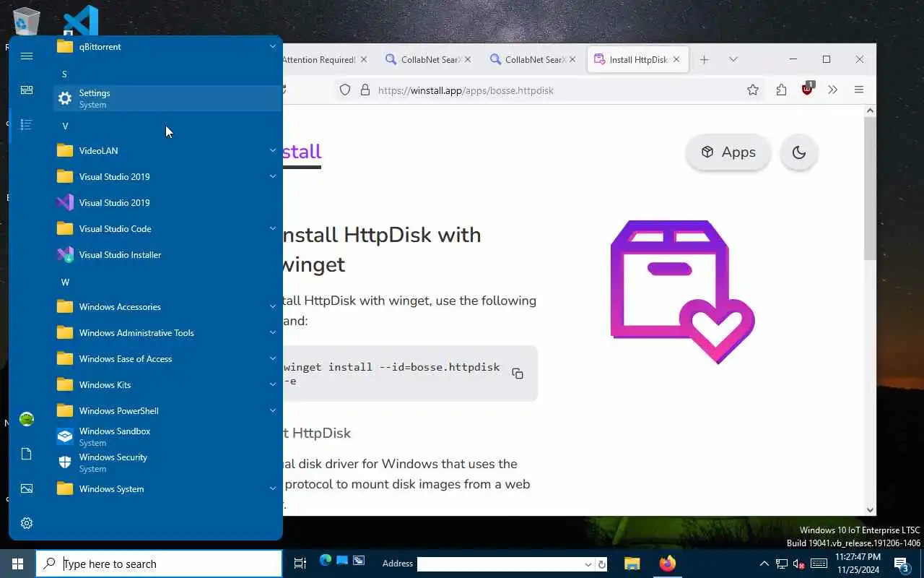924x578 pixels.
Task: Open the user account avatar
Action: [x=27, y=419]
